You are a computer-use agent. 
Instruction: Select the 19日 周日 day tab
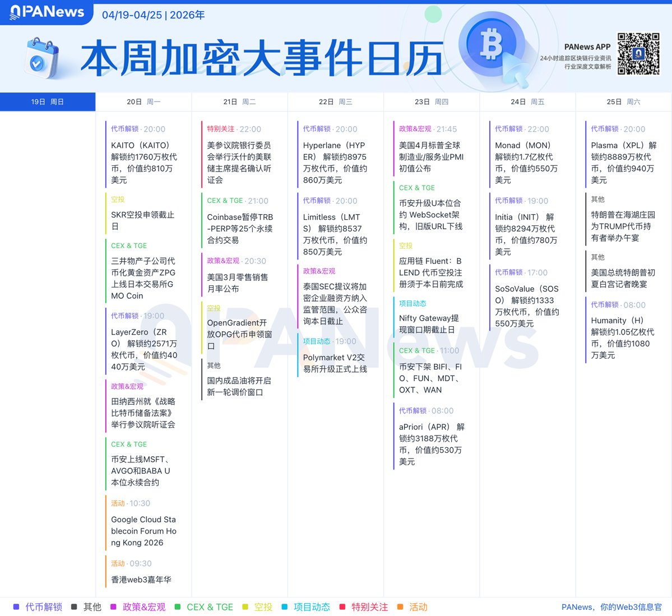48,102
